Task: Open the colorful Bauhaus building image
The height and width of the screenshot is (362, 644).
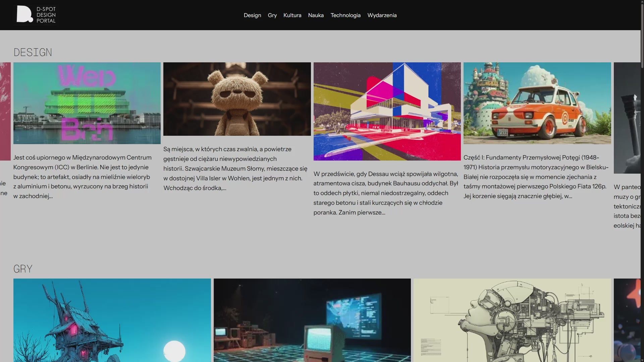Action: [x=387, y=111]
